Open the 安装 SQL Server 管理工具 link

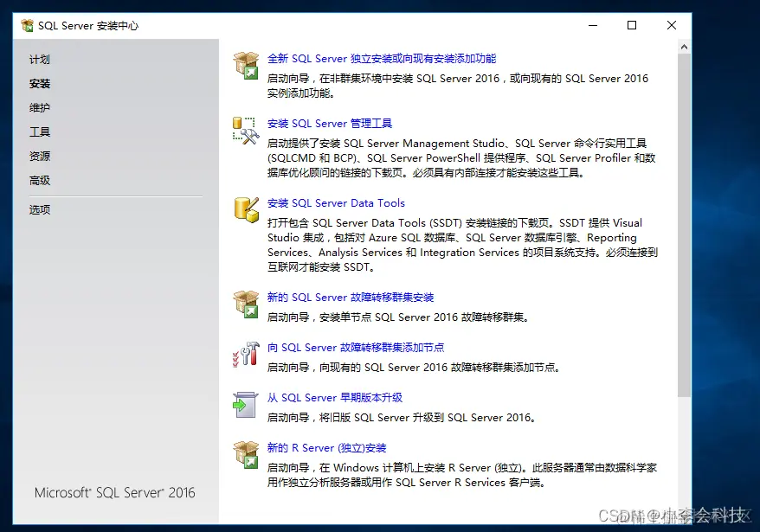(330, 124)
